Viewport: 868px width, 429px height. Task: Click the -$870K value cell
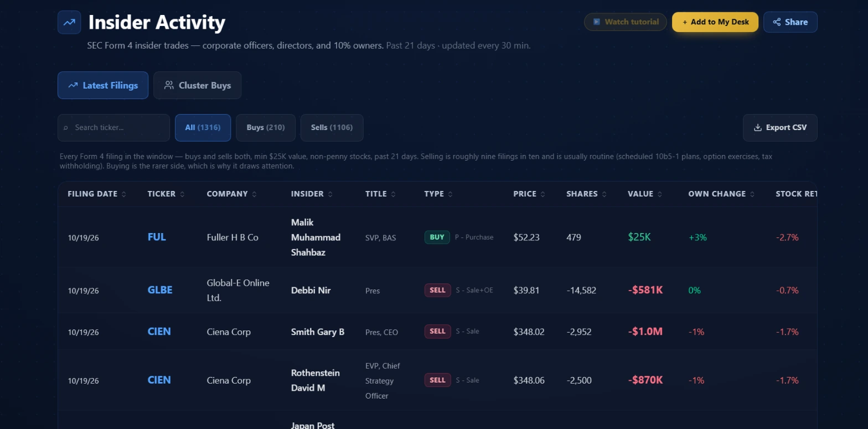645,380
